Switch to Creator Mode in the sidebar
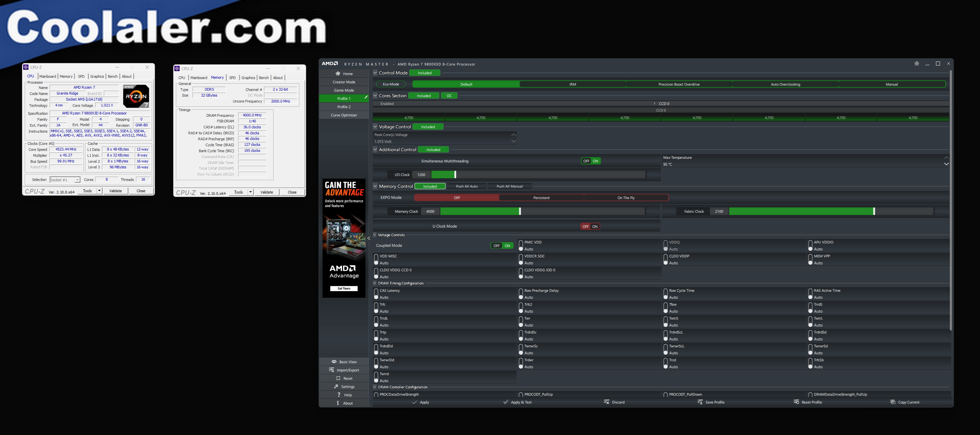Image resolution: width=980 pixels, height=435 pixels. tap(344, 82)
